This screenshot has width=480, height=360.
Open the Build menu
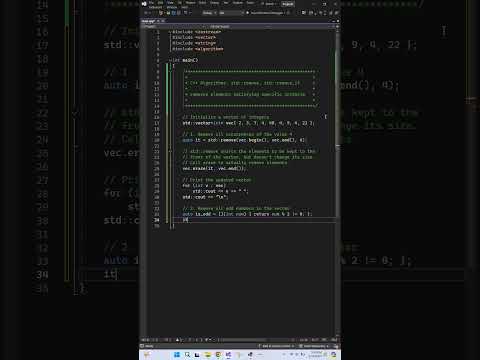(202, 3)
